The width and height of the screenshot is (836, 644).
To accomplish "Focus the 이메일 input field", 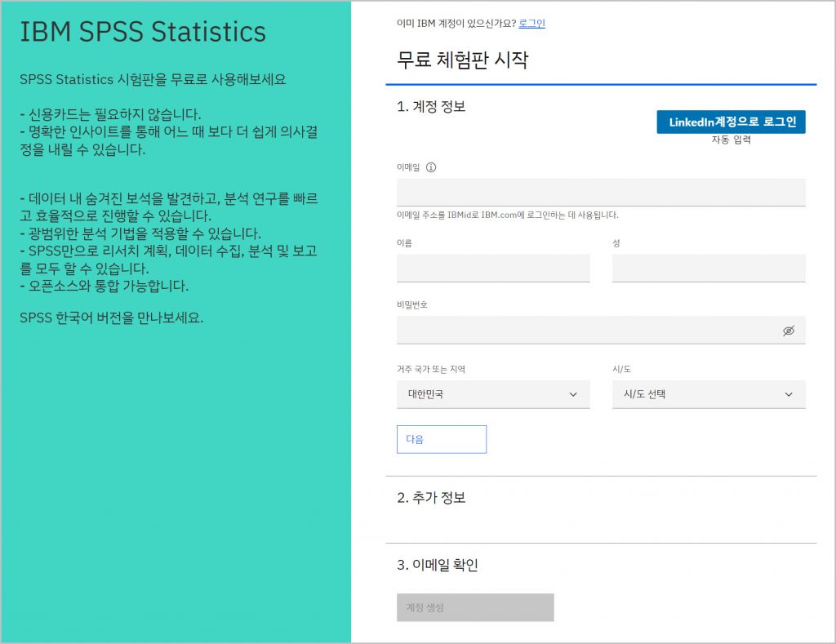I will pyautogui.click(x=601, y=193).
